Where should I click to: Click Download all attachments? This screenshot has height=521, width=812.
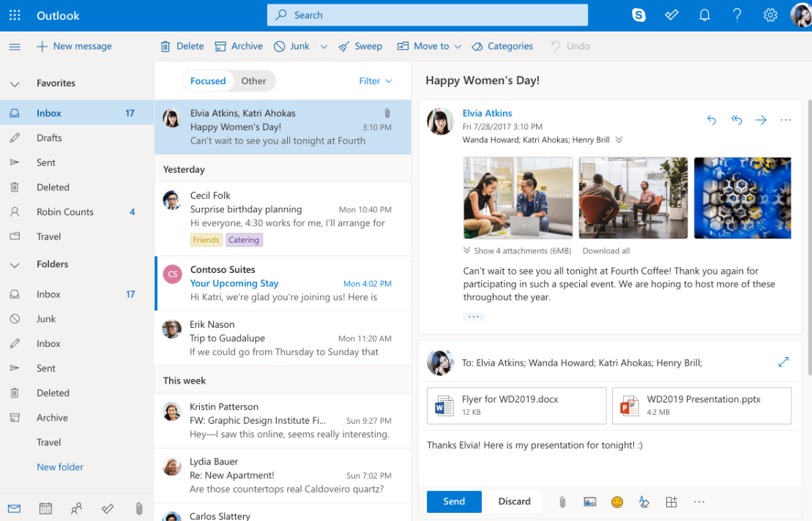[606, 251]
